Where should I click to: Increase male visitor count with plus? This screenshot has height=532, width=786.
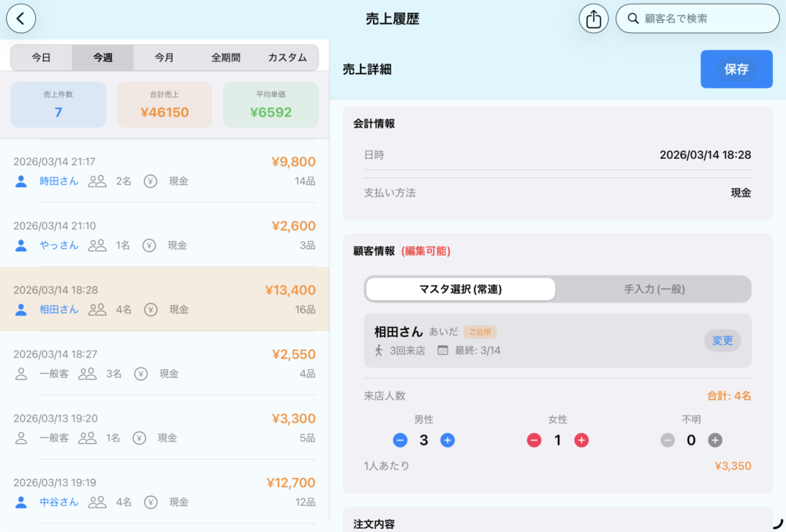(447, 441)
